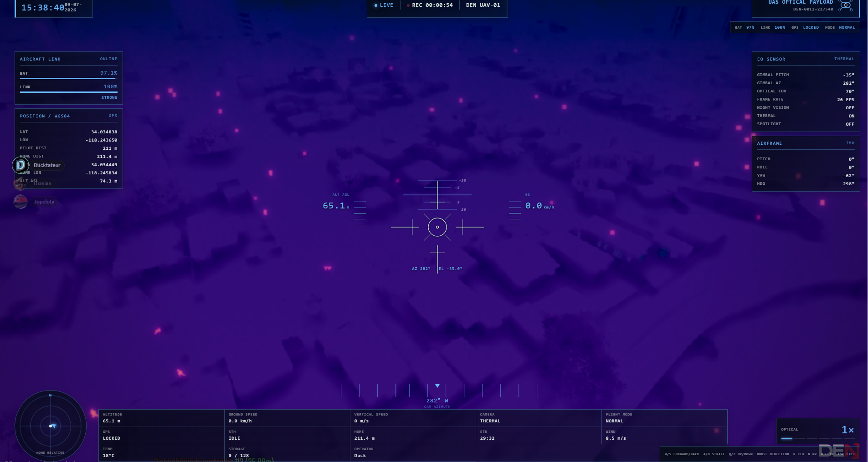
Task: Click the Frame Rate 26 FPS row
Action: pyautogui.click(x=806, y=100)
